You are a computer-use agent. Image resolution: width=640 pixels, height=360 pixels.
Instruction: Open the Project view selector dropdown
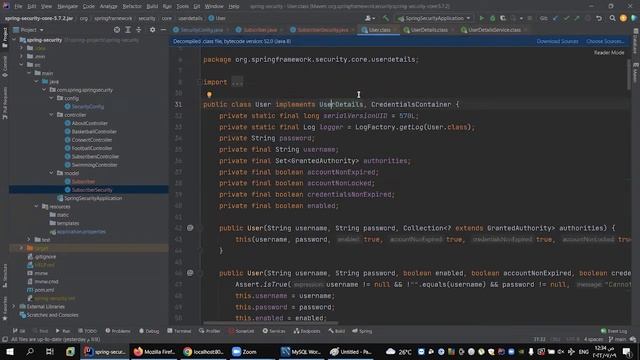[x=28, y=30]
